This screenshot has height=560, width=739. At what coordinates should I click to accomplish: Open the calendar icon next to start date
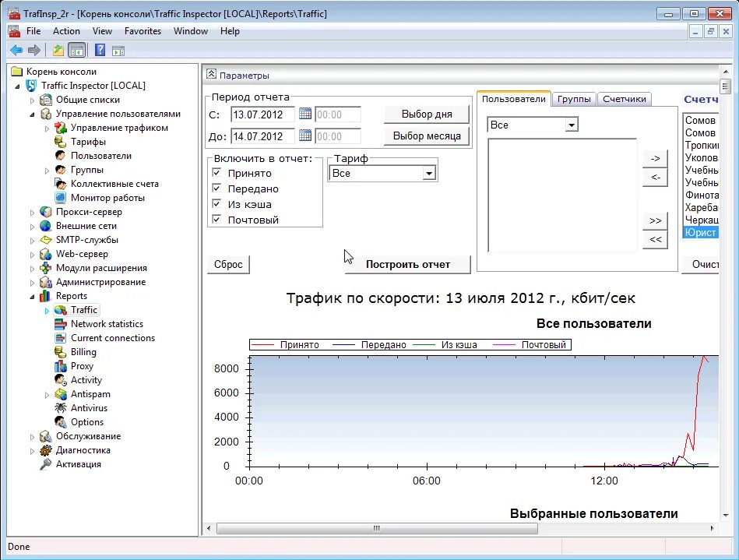[304, 114]
